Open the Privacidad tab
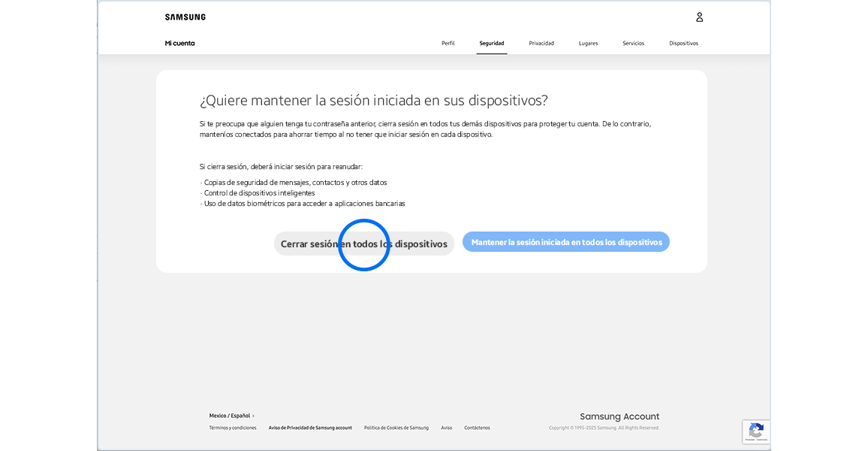Viewport: 868px width, 451px height. [541, 43]
